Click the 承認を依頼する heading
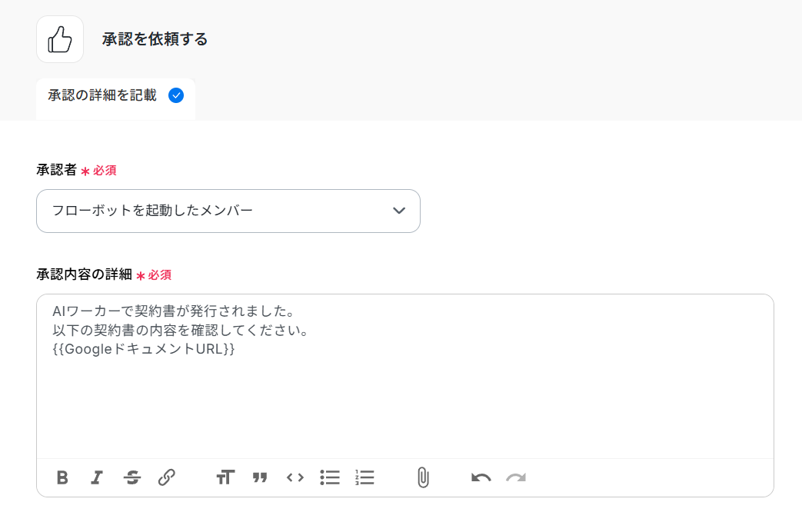The height and width of the screenshot is (532, 802). point(155,39)
